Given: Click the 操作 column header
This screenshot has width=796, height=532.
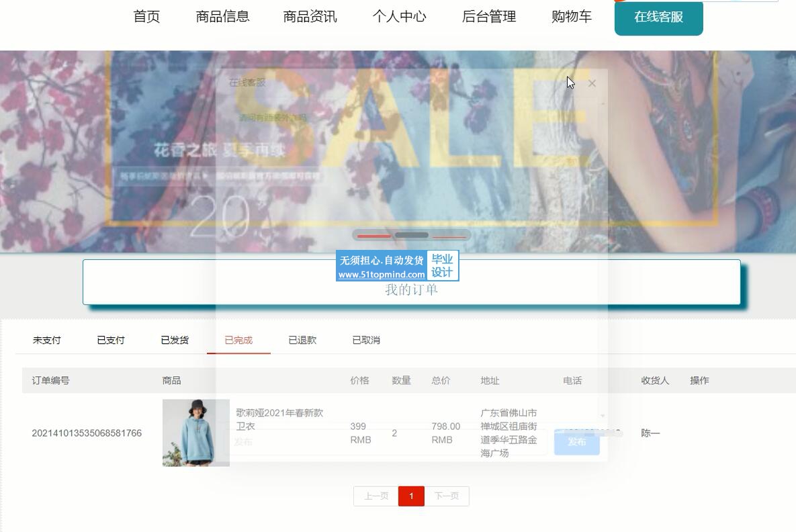Looking at the screenshot, I should (x=699, y=380).
